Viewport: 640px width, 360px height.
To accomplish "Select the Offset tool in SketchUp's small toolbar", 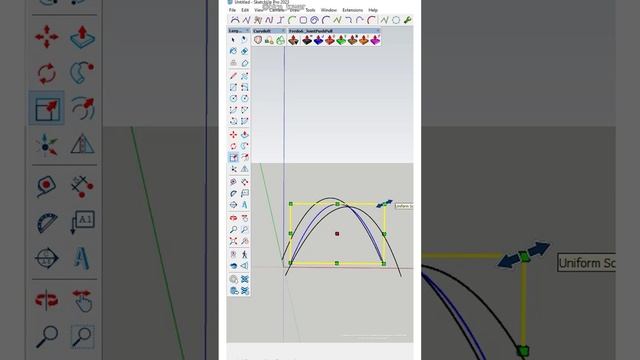I will pyautogui.click(x=244, y=158).
